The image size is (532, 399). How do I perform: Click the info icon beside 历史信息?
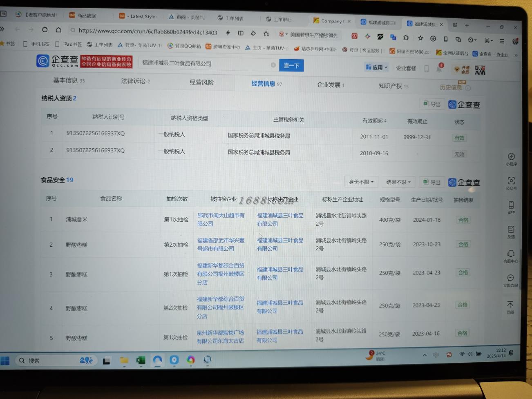[x=468, y=88]
